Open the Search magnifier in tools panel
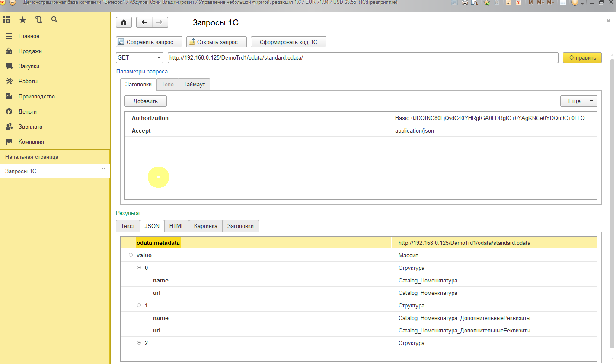 (54, 20)
